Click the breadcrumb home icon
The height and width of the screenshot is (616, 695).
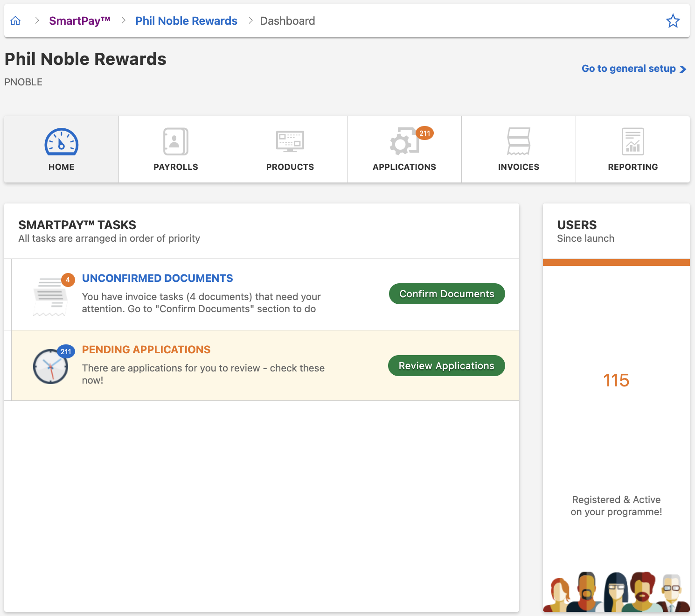tap(15, 21)
